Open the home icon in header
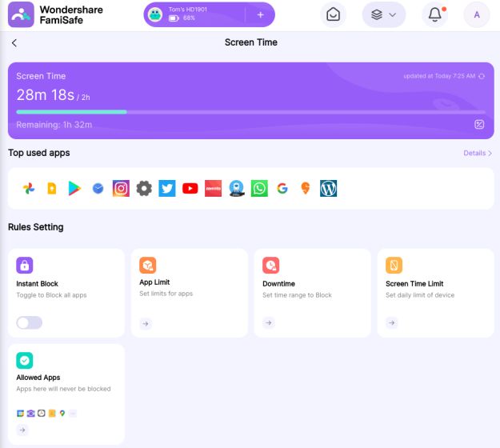 (x=333, y=14)
